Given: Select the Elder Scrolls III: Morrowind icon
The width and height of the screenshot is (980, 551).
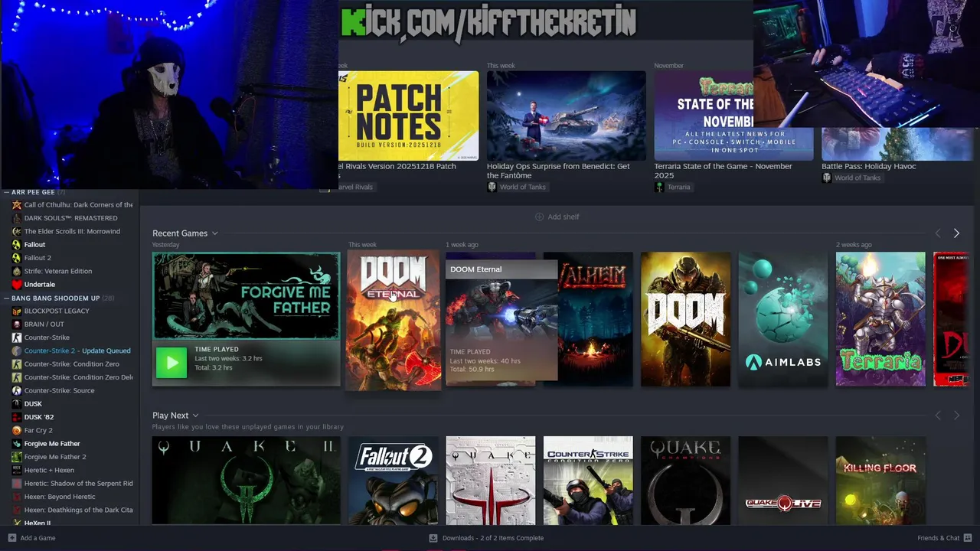Looking at the screenshot, I should click(x=17, y=231).
